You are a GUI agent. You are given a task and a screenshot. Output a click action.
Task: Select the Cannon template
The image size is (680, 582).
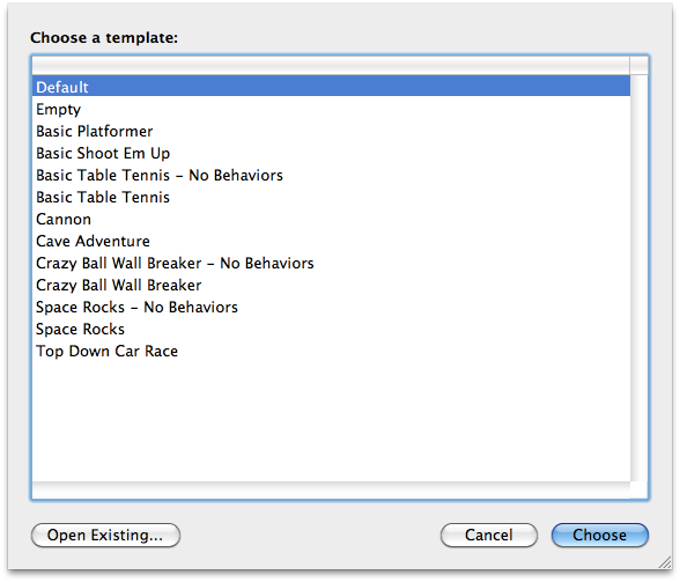coord(63,220)
